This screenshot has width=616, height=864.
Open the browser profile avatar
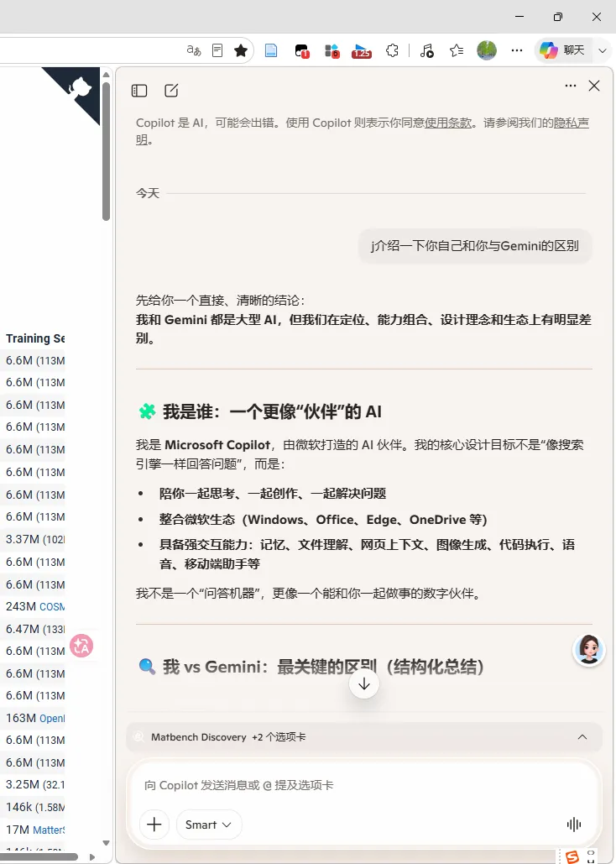coord(487,50)
